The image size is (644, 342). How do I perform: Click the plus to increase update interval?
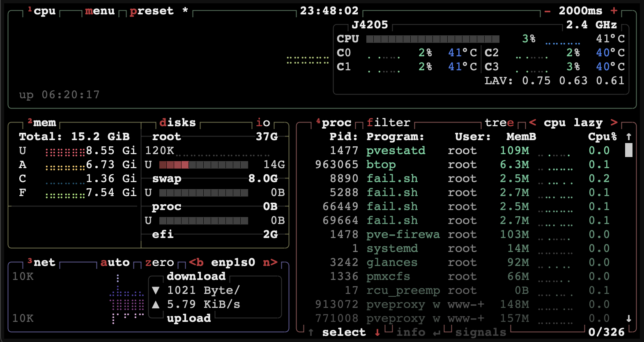pos(614,11)
